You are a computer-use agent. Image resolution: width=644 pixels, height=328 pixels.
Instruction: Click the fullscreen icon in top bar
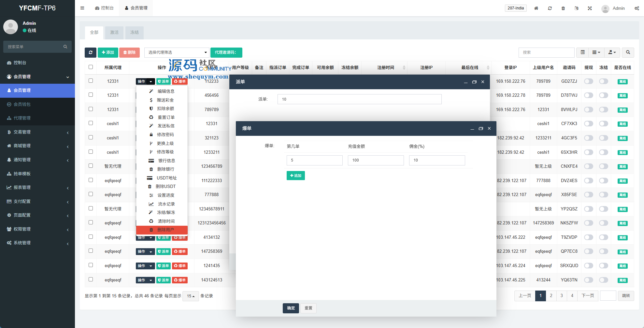click(590, 8)
